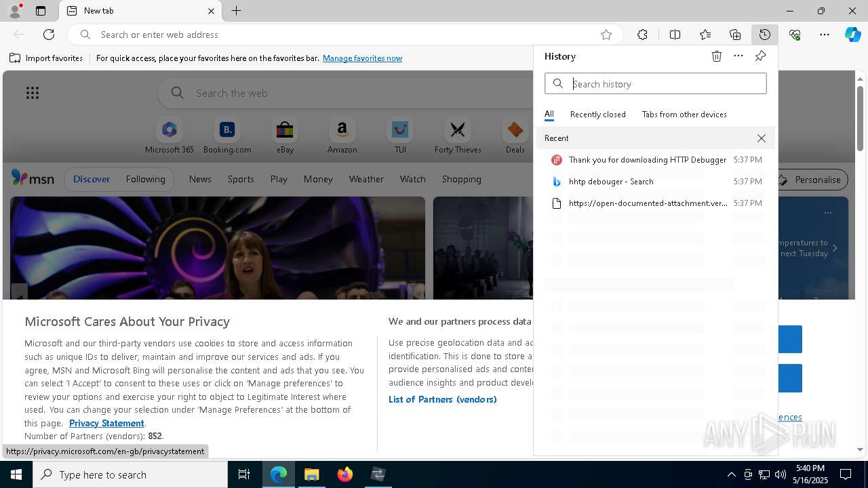The width and height of the screenshot is (868, 488).
Task: Open the Watch menu item
Action: 412,179
